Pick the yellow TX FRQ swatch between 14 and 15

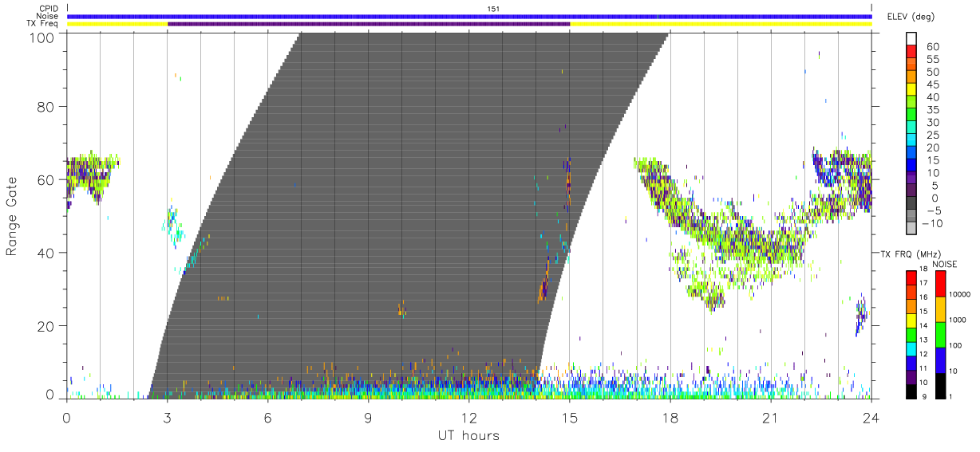click(x=911, y=320)
